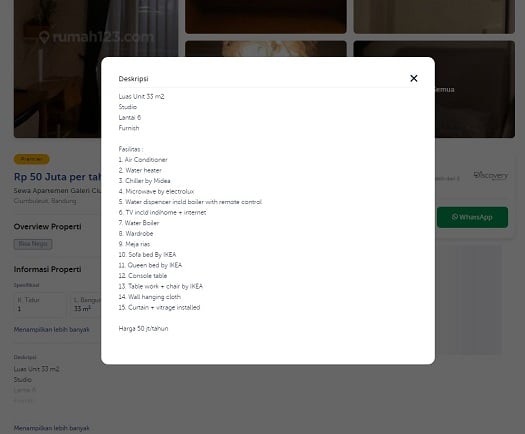Select the Bisa Nego tag
The image size is (525, 434).
click(x=33, y=244)
